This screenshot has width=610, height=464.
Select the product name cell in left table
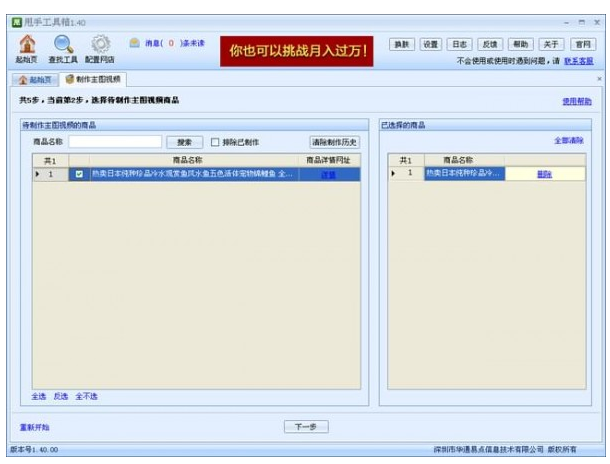(x=194, y=174)
